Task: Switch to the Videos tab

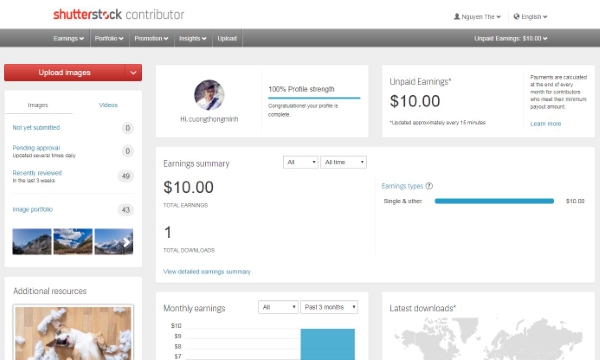Action: coord(108,105)
